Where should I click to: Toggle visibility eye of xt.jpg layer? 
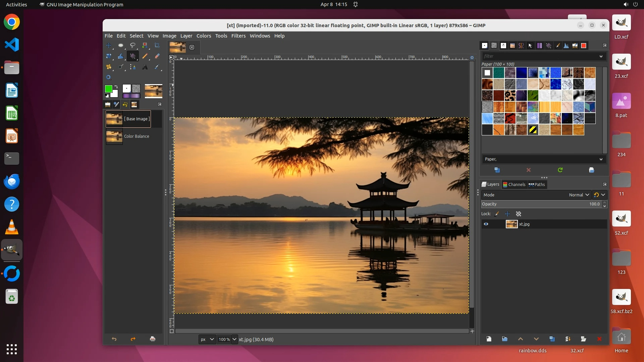pyautogui.click(x=486, y=224)
